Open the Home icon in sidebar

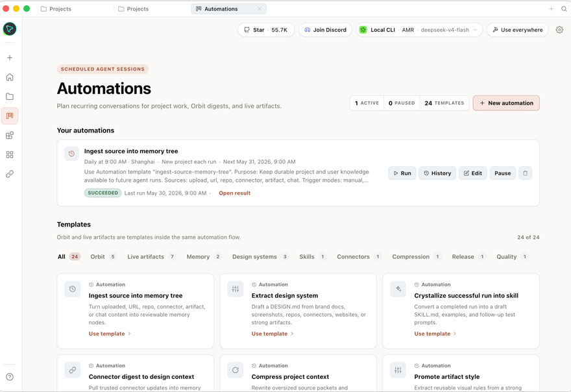(10, 77)
